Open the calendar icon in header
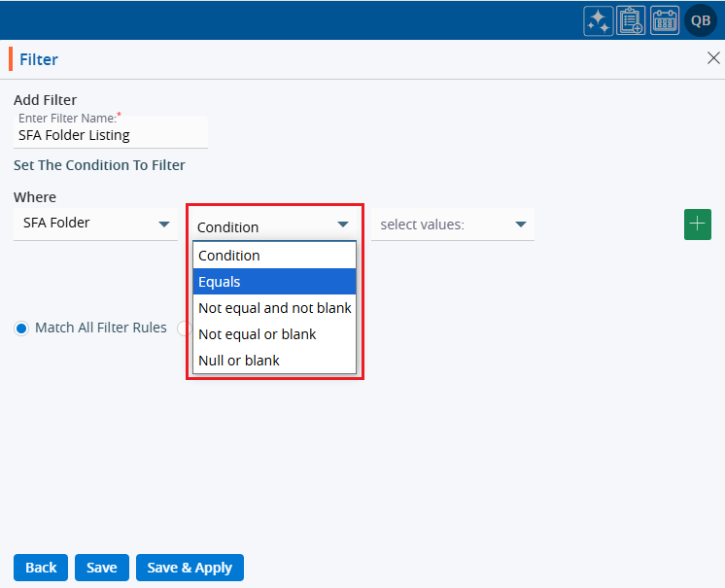 click(x=665, y=20)
